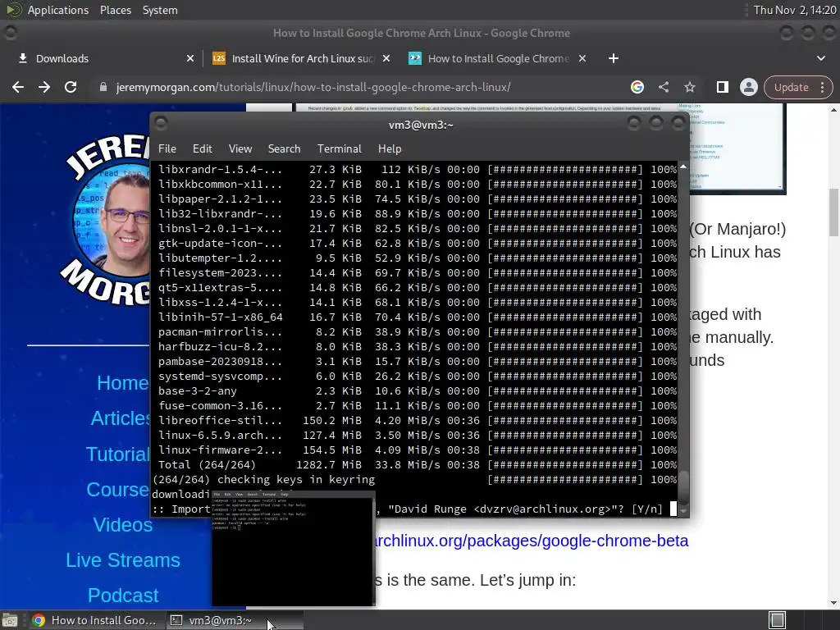This screenshot has width=840, height=630.
Task: Click the Update Chrome button
Action: click(x=791, y=87)
